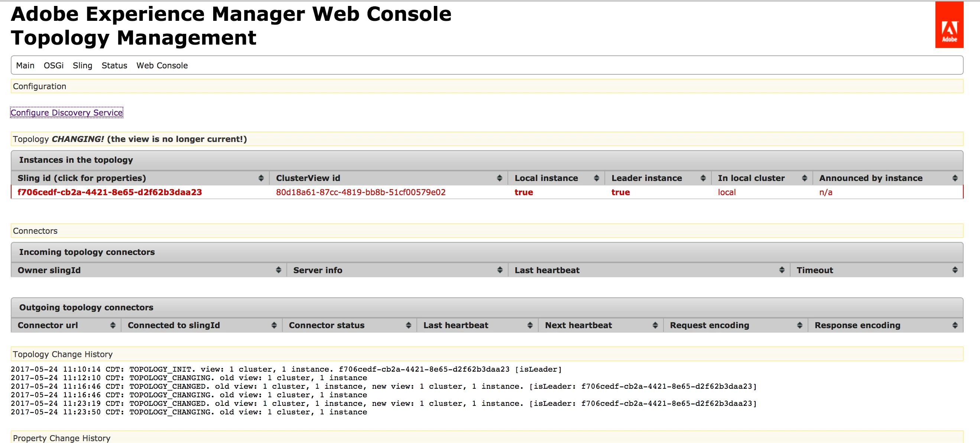
Task: Open the Main menu
Action: (25, 65)
